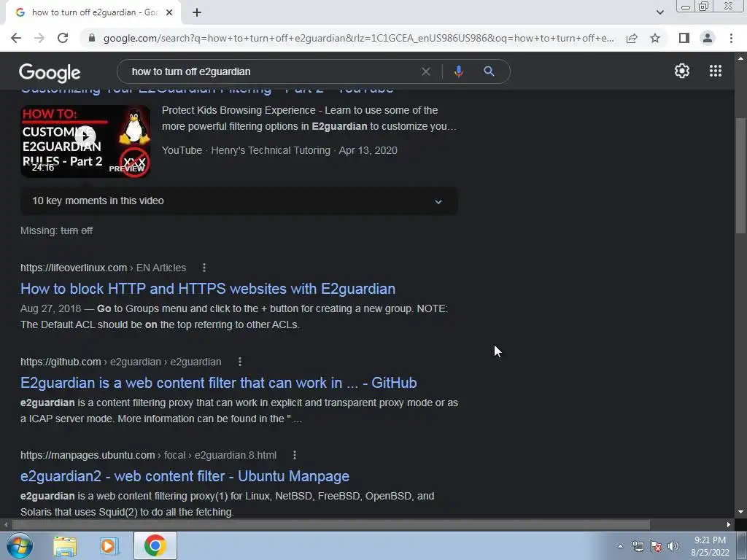Open Windows Explorer from taskbar
The image size is (747, 560).
point(65,546)
